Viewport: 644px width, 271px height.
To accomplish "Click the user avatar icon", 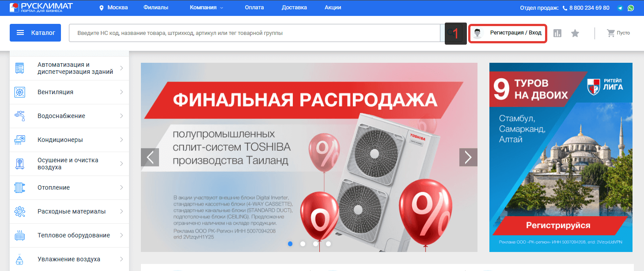I will pos(477,33).
